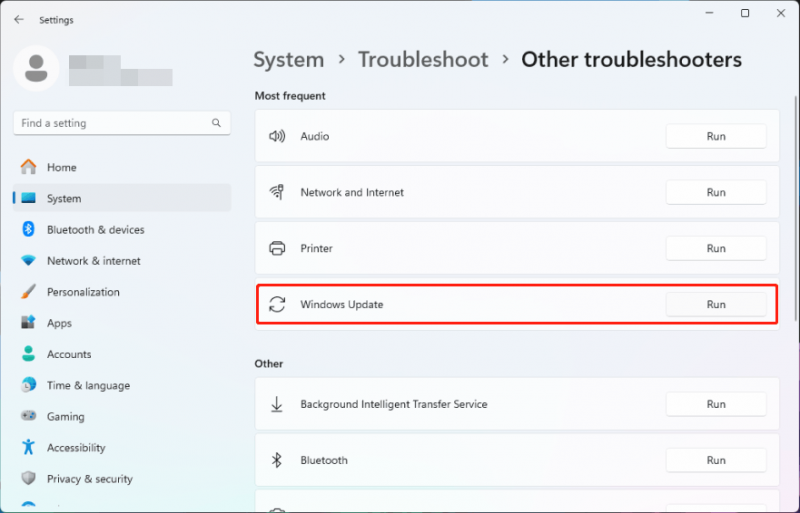Click the Windows Update refresh icon

[277, 304]
